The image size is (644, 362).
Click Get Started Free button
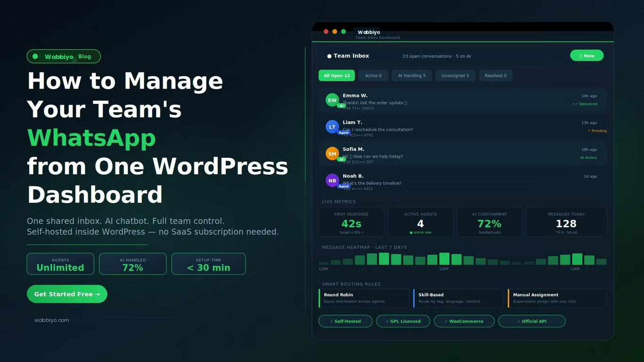click(x=67, y=294)
